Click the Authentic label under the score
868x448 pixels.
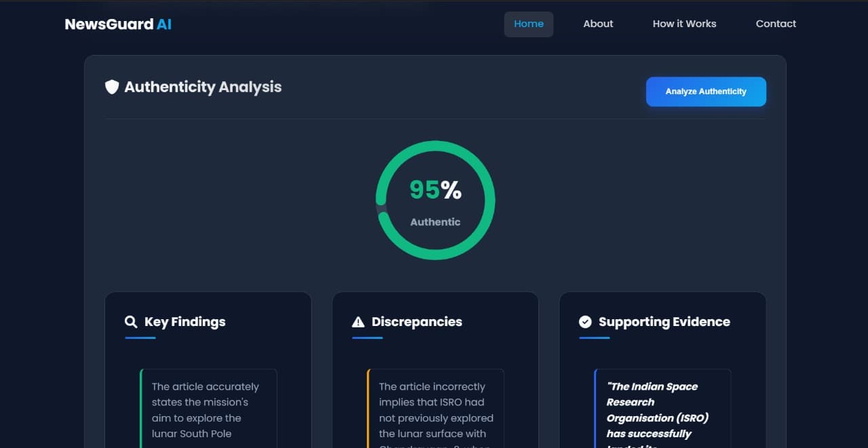pos(435,222)
